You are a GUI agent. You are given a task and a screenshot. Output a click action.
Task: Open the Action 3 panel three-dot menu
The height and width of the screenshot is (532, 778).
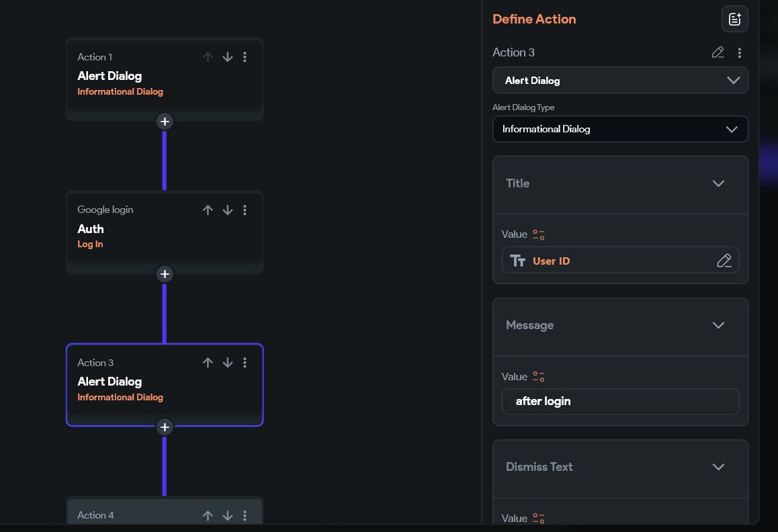pos(739,52)
